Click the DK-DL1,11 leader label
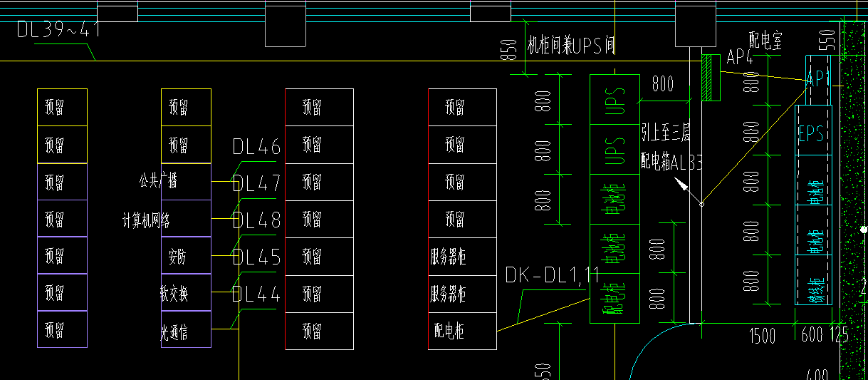868x380 pixels. 553,274
